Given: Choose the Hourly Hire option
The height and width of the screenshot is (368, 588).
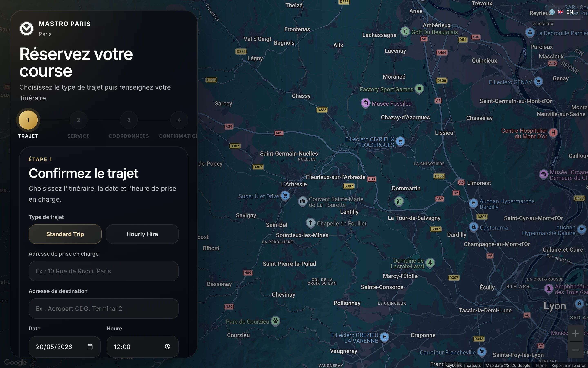Looking at the screenshot, I should tap(142, 234).
